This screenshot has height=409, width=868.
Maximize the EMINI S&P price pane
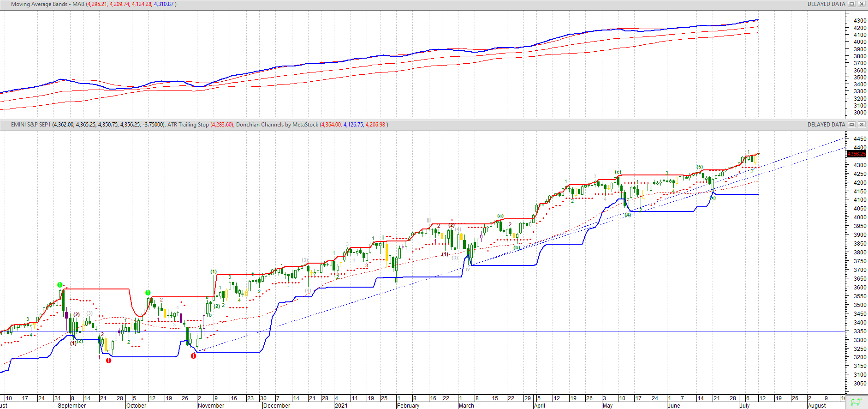tap(852, 125)
